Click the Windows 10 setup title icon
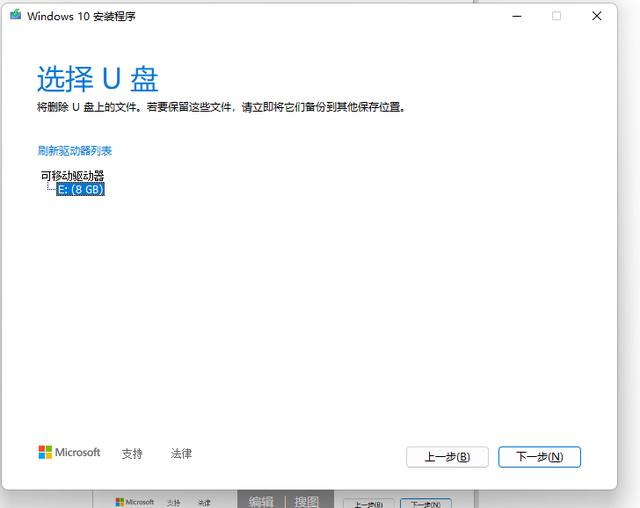The width and height of the screenshot is (640, 508). [16, 15]
